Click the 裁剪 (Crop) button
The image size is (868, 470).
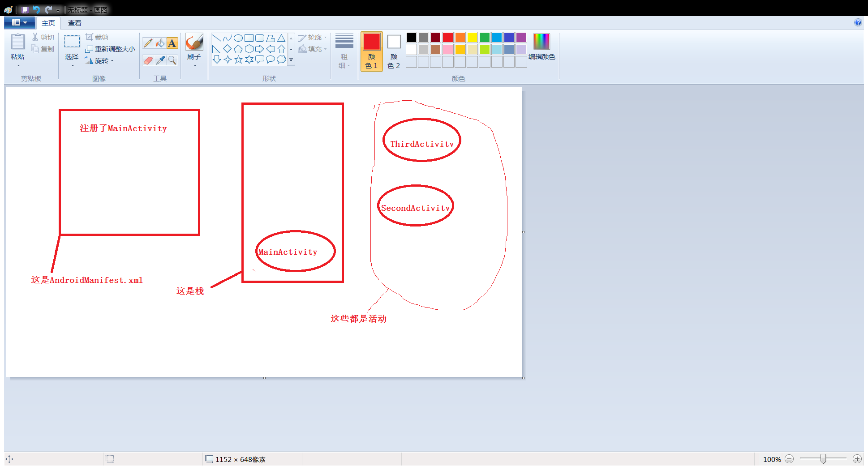[97, 37]
